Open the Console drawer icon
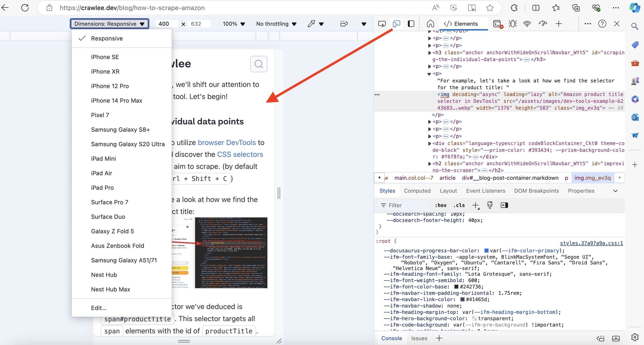This screenshot has height=345, width=644. click(x=497, y=24)
